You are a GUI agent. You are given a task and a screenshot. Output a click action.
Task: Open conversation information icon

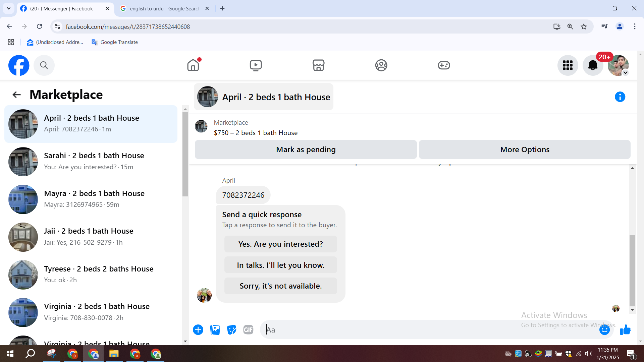[620, 97]
